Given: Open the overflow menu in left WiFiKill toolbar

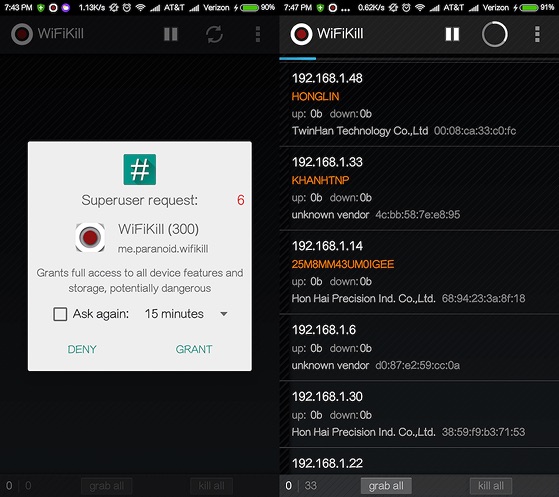Looking at the screenshot, I should coord(258,34).
